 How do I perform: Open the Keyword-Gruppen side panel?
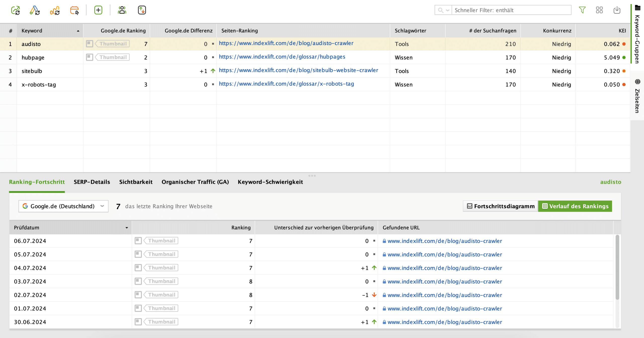(x=637, y=34)
